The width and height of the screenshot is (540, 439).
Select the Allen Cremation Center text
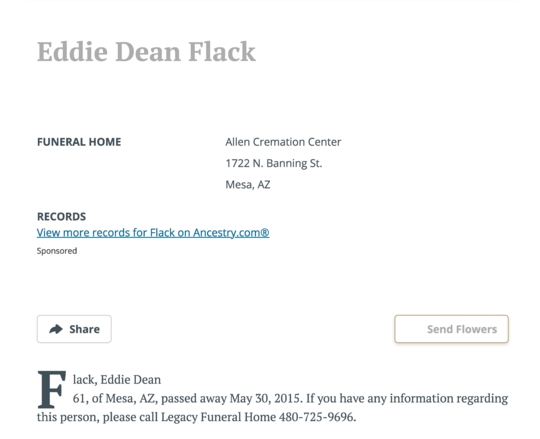point(283,142)
